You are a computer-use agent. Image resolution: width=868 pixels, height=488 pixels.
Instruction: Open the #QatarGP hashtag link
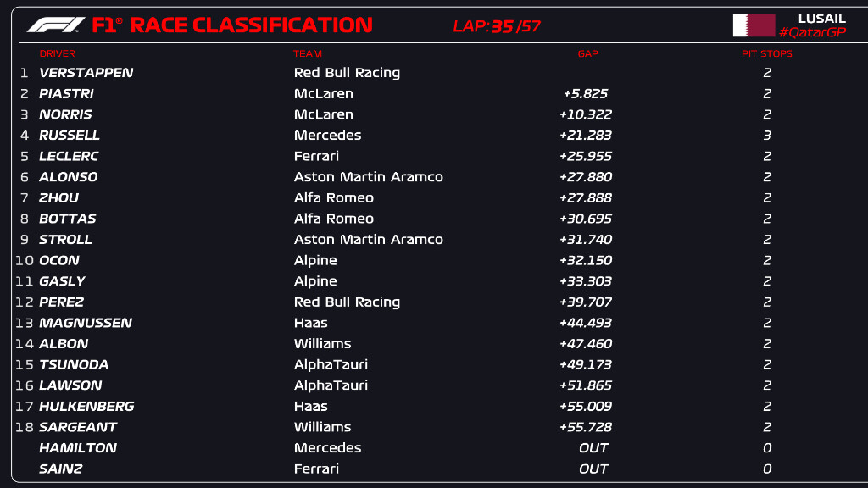coord(813,32)
